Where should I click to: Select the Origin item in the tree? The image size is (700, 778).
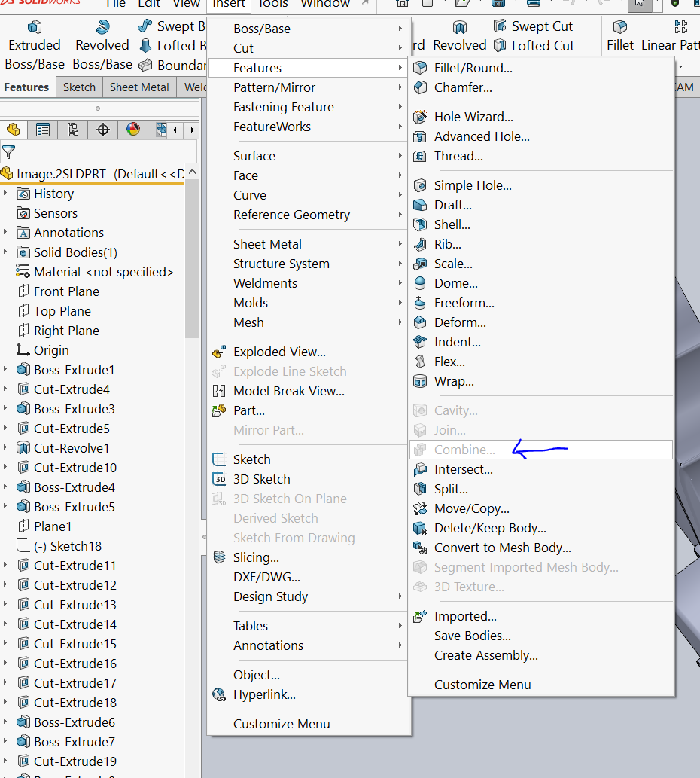(x=43, y=350)
